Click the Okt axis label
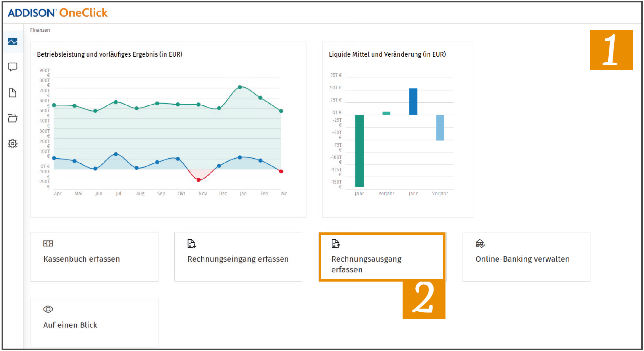This screenshot has height=351, width=644. 181,194
